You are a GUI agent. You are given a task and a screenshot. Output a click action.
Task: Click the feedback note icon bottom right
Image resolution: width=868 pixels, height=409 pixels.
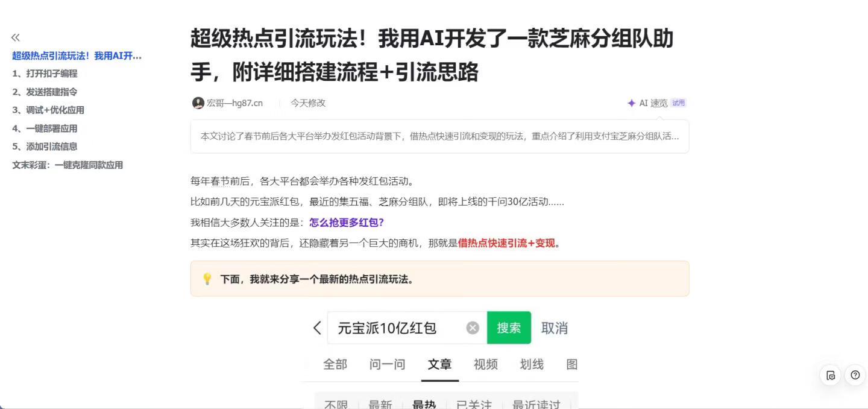click(x=831, y=375)
